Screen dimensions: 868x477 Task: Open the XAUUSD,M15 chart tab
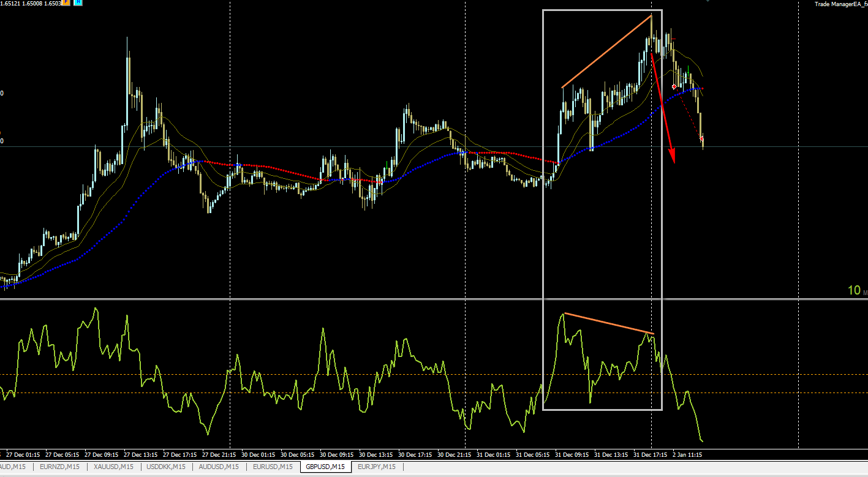click(x=113, y=467)
